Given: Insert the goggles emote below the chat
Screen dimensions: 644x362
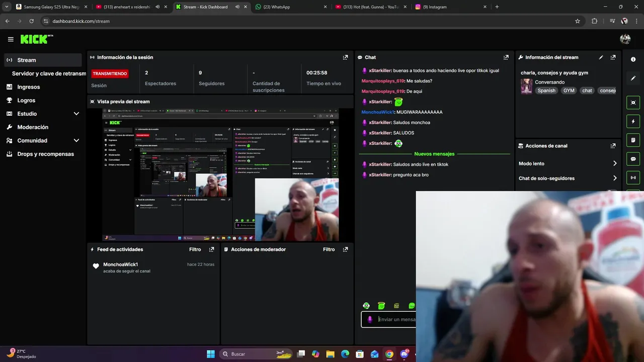Looking at the screenshot, I should pos(366,306).
